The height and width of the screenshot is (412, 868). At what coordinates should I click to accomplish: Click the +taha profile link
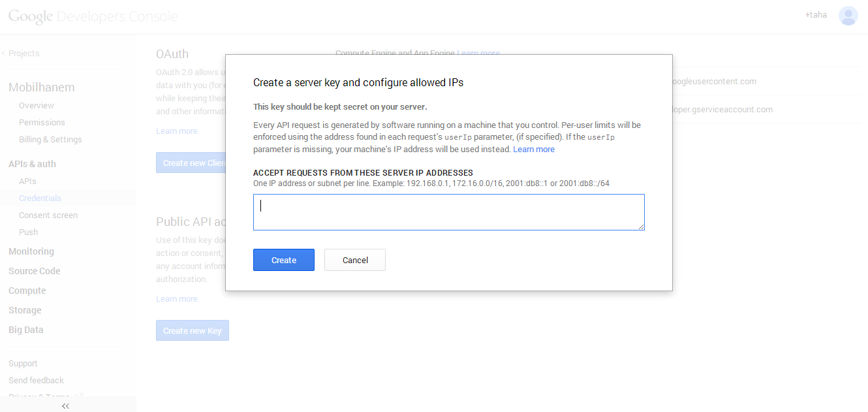816,15
